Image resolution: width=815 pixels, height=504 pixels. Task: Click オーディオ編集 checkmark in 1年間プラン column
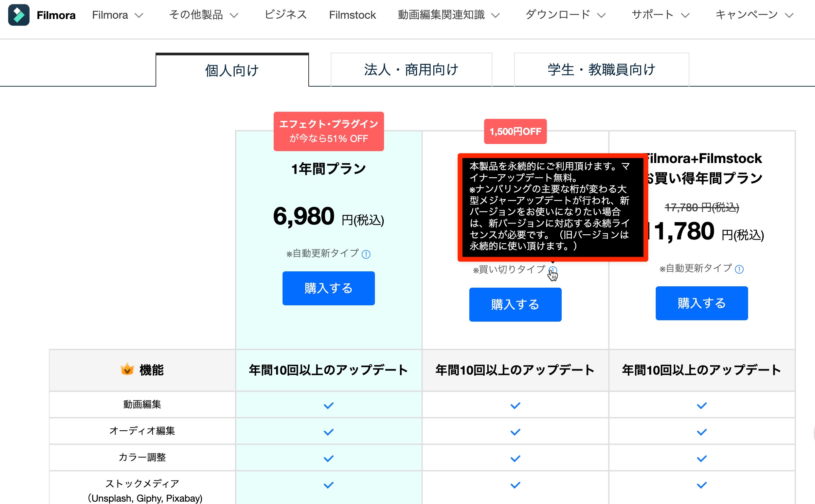tap(328, 432)
